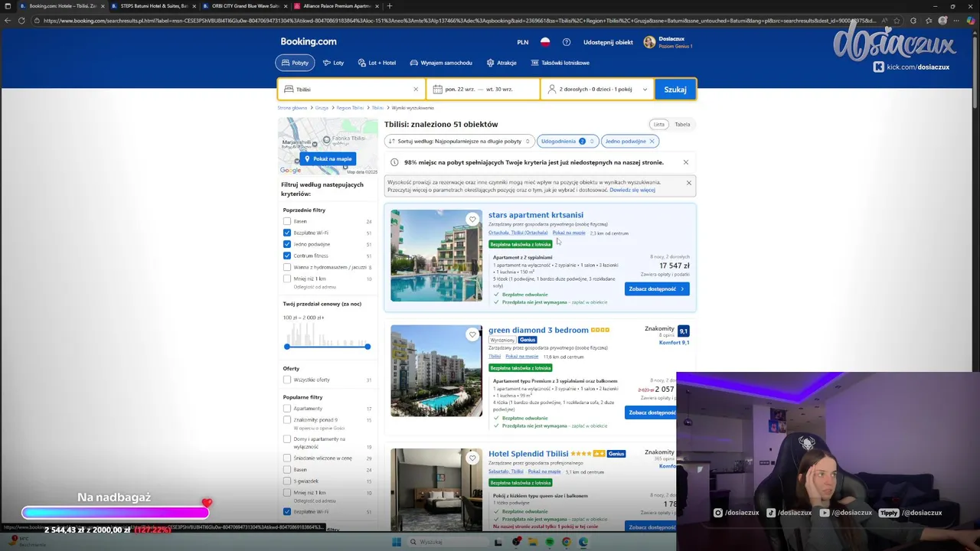Open stars apartment krtsanisi title link
The width and height of the screenshot is (980, 551).
(x=536, y=215)
